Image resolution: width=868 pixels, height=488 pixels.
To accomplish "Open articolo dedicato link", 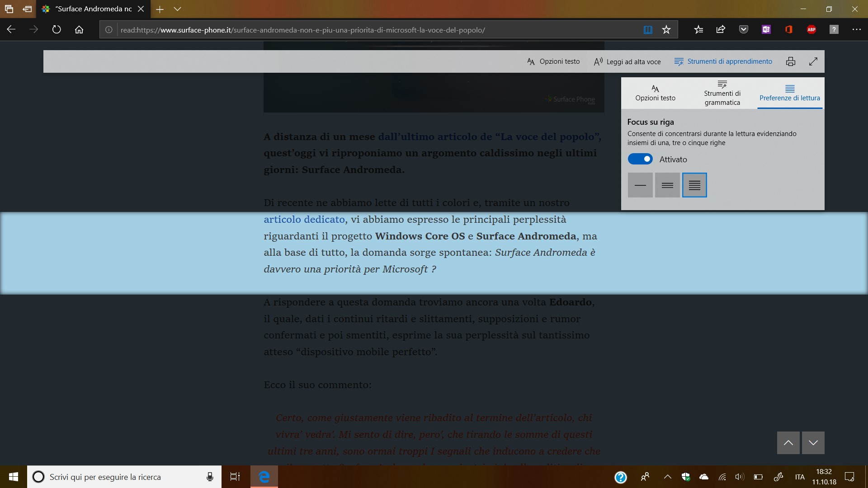I will tap(304, 220).
